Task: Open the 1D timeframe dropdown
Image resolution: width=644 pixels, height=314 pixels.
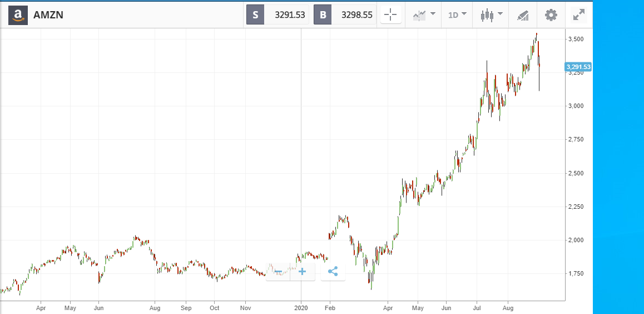Action: click(x=457, y=15)
